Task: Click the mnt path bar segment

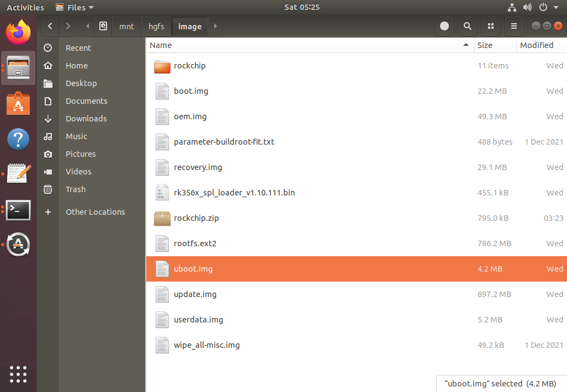Action: (x=126, y=26)
